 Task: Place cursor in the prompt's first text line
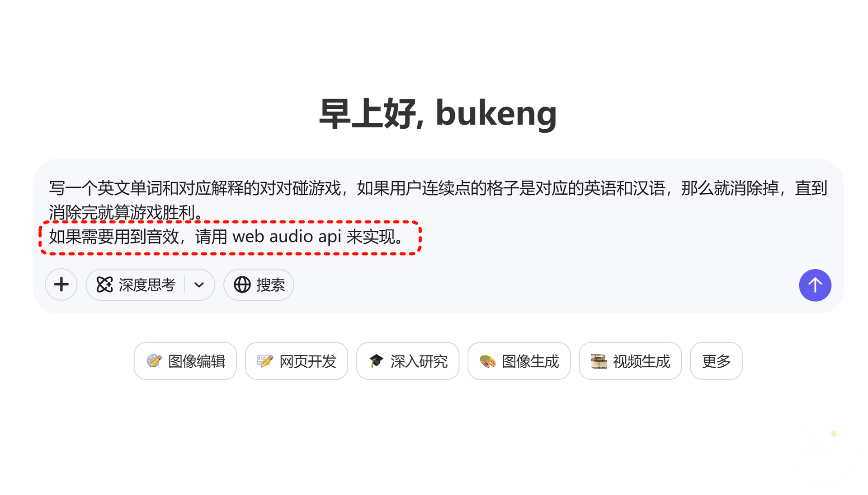click(x=438, y=188)
